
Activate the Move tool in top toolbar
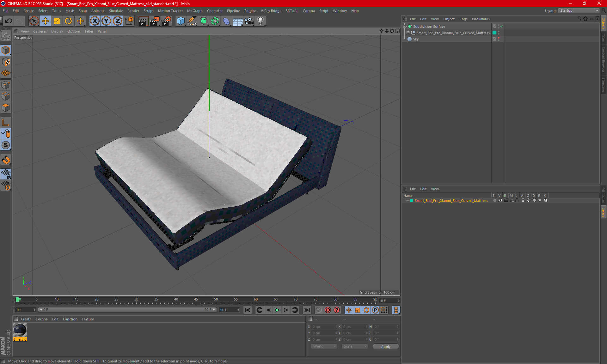[x=46, y=21]
